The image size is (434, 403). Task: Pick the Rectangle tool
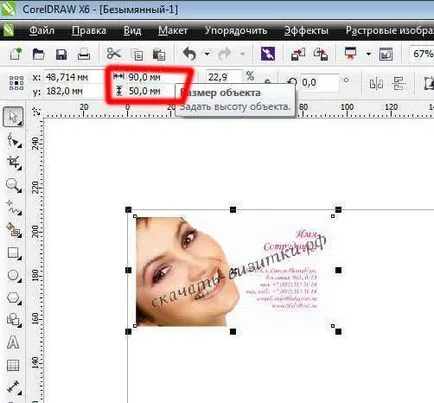(13, 253)
